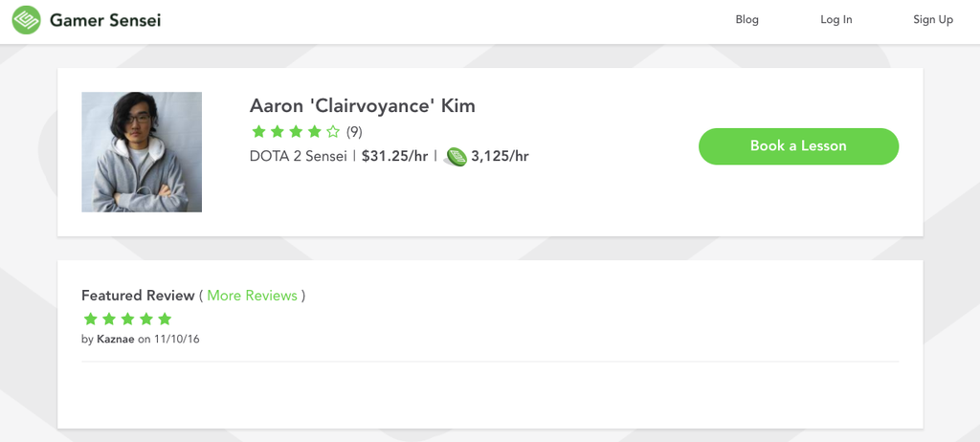Image resolution: width=980 pixels, height=442 pixels.
Task: Click the Gamer Sensei brand name text
Action: coord(104,20)
